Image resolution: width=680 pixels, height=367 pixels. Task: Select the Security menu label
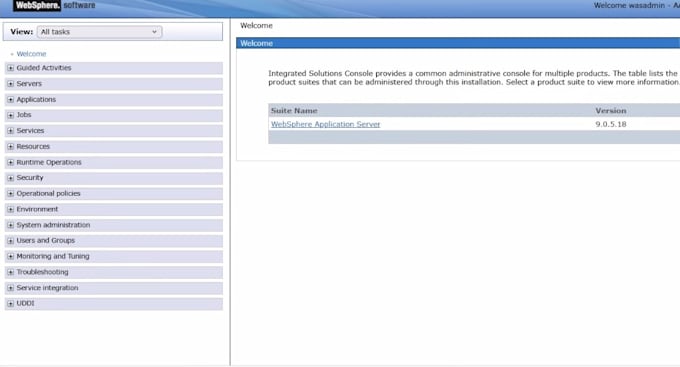(30, 177)
